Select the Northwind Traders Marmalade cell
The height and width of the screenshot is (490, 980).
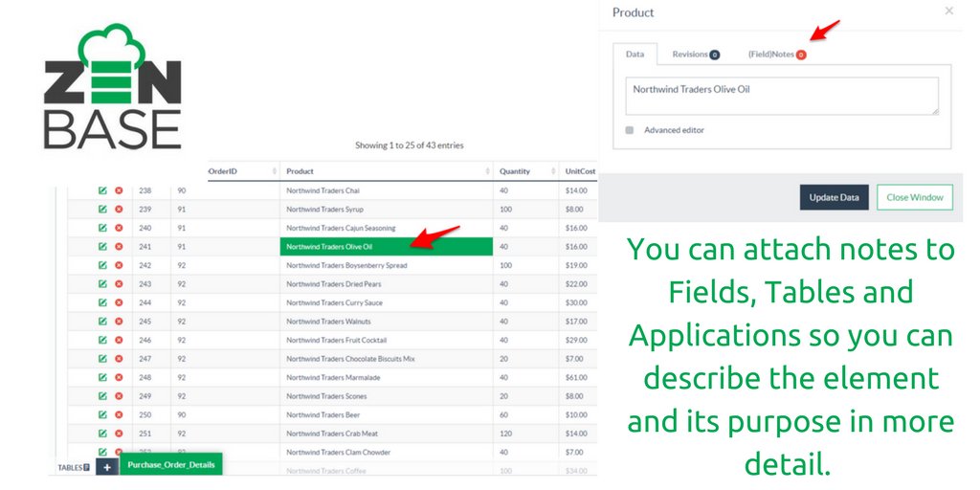tap(387, 377)
